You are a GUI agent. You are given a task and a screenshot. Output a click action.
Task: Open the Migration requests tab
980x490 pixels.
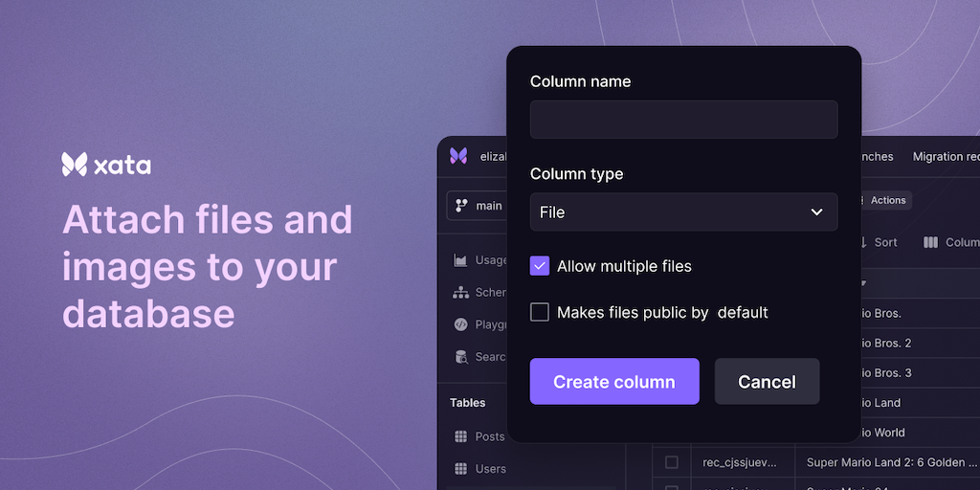[946, 156]
